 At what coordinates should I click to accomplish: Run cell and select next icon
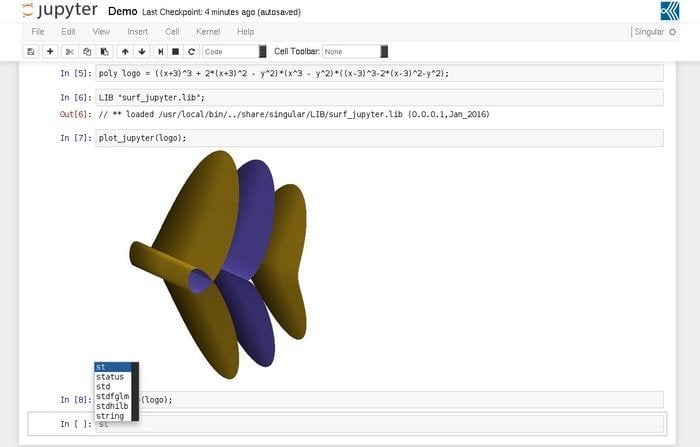click(x=161, y=52)
